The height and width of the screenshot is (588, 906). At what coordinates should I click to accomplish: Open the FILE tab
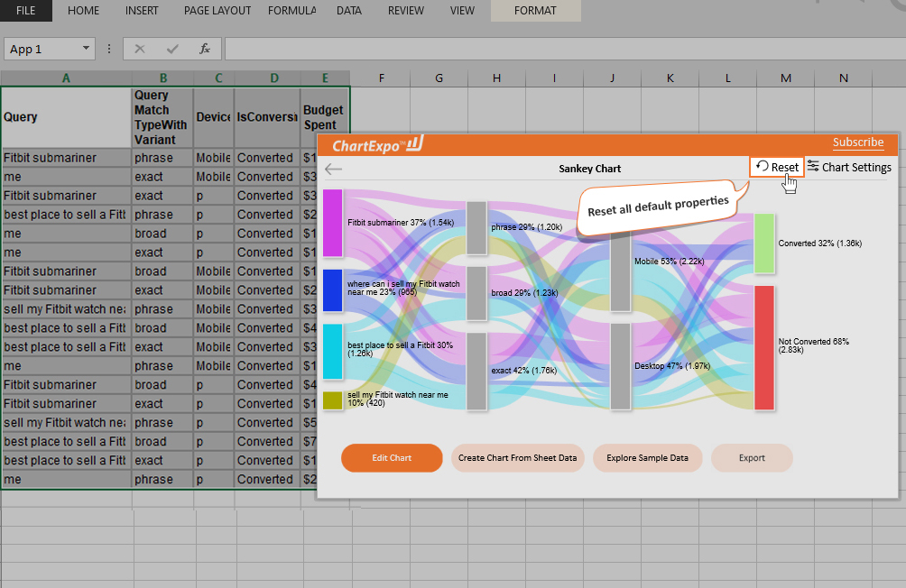pos(26,11)
